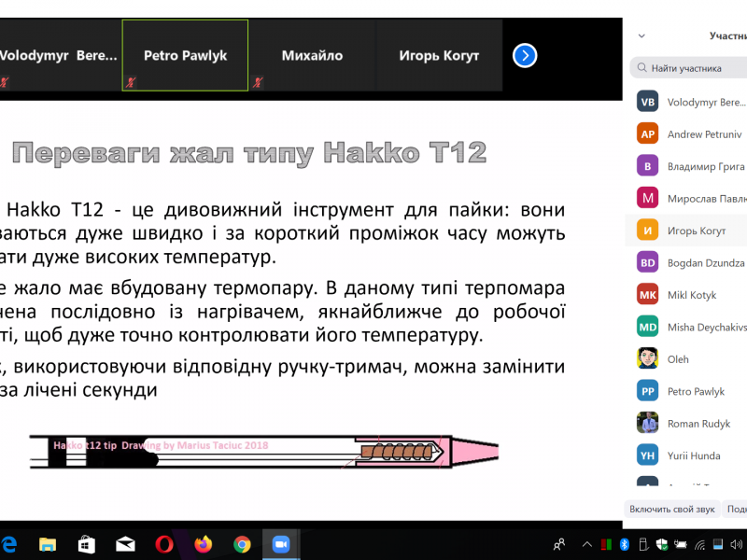The image size is (747, 560).
Task: Select Михайло's video tile
Action: [312, 55]
